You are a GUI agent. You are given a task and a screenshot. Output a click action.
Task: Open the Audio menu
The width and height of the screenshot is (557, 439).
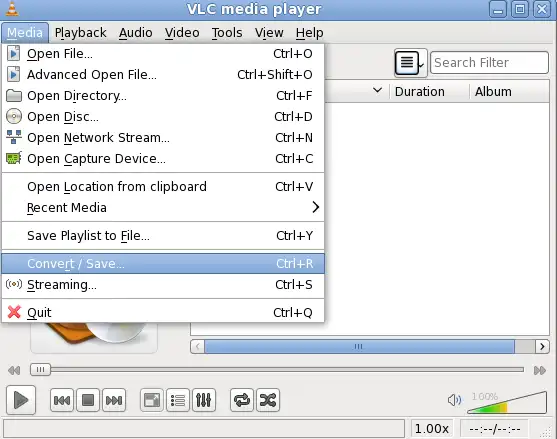[x=135, y=33]
